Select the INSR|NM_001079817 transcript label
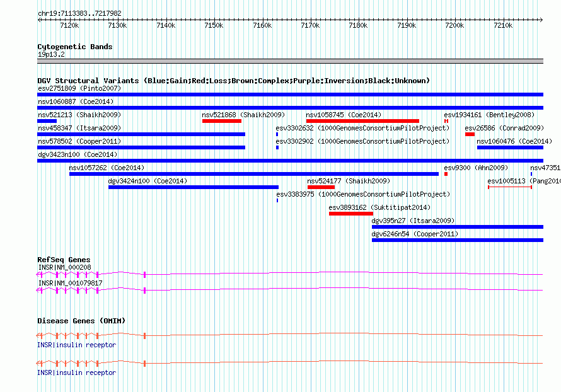Screen dimensions: 561x392 [x=70, y=283]
